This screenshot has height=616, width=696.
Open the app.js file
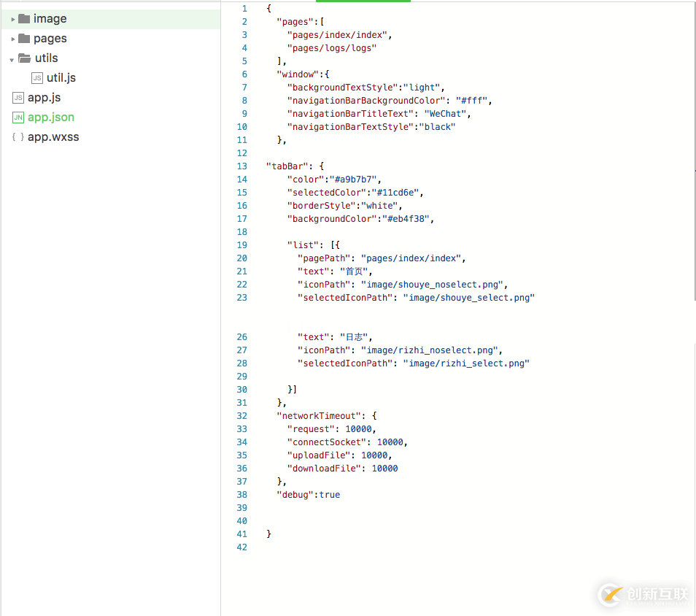pyautogui.click(x=44, y=98)
